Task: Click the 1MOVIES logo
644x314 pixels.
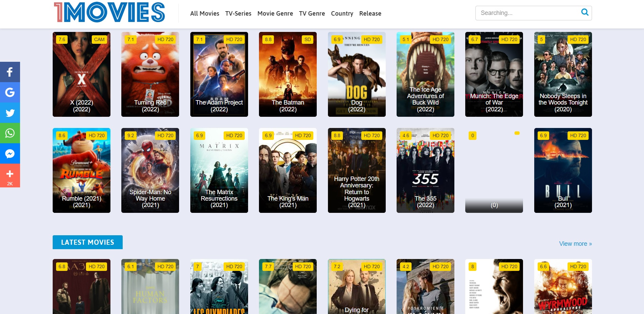Action: [109, 13]
